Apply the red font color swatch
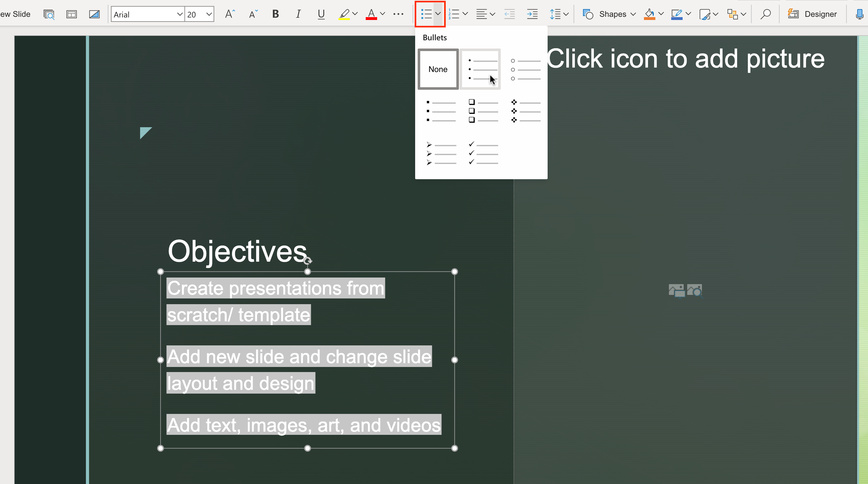This screenshot has width=868, height=484. [371, 14]
